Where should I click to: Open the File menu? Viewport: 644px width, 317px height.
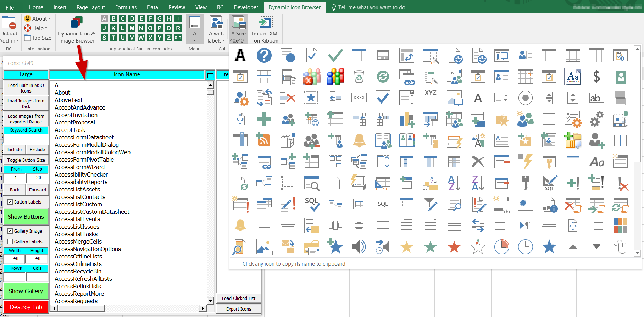click(x=10, y=7)
